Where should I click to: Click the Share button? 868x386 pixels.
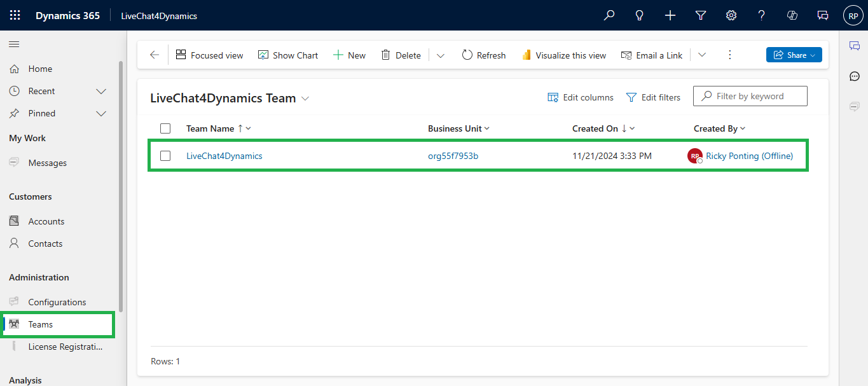coord(794,55)
